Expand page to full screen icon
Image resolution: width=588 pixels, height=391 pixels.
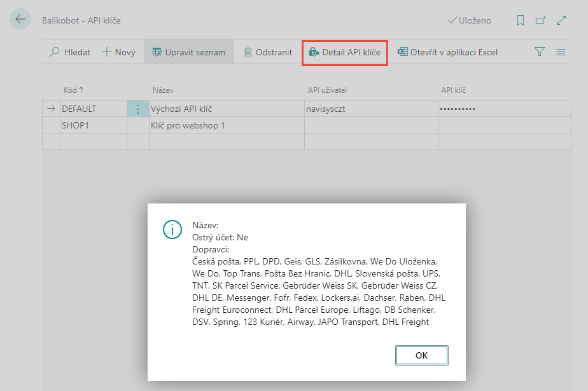561,20
